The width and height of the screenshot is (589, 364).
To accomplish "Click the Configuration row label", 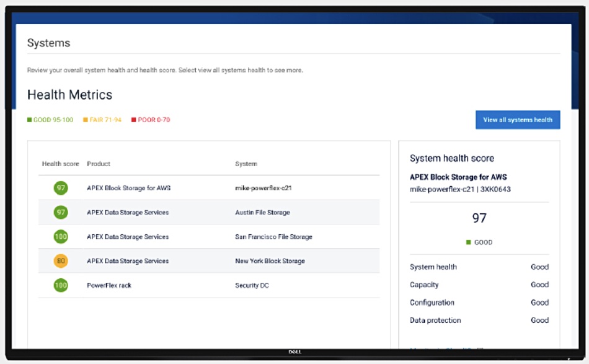I will pyautogui.click(x=432, y=303).
